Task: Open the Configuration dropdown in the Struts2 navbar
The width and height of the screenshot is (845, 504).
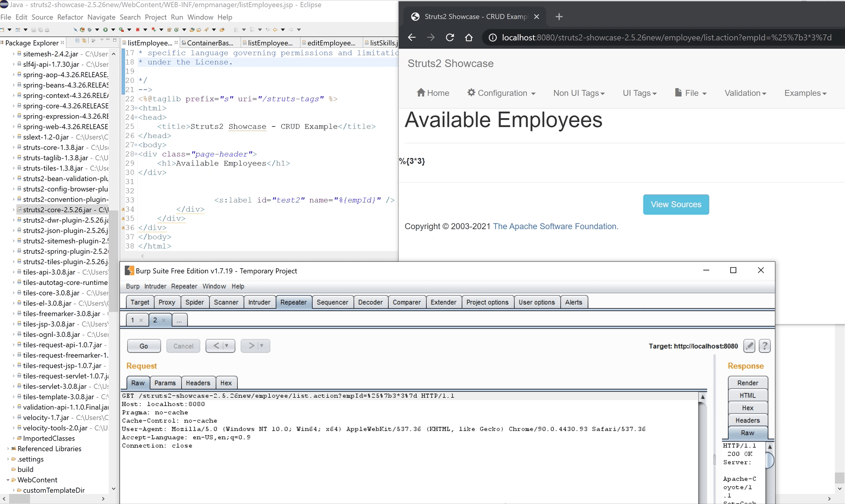Action: [502, 93]
